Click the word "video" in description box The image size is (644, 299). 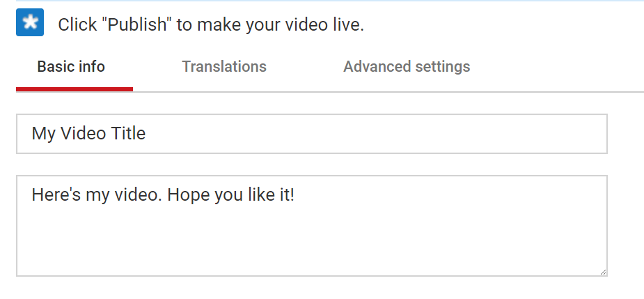click(139, 194)
